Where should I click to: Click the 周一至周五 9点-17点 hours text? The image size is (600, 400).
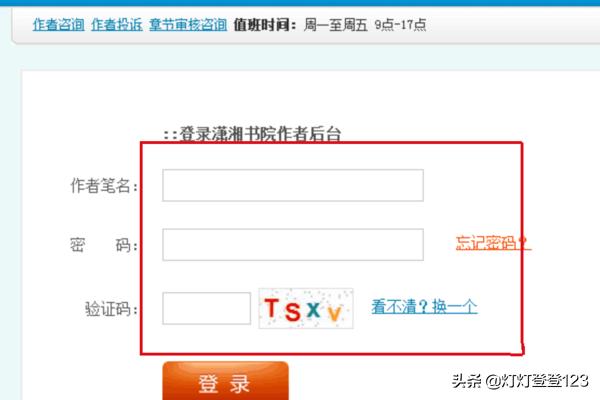pos(365,25)
